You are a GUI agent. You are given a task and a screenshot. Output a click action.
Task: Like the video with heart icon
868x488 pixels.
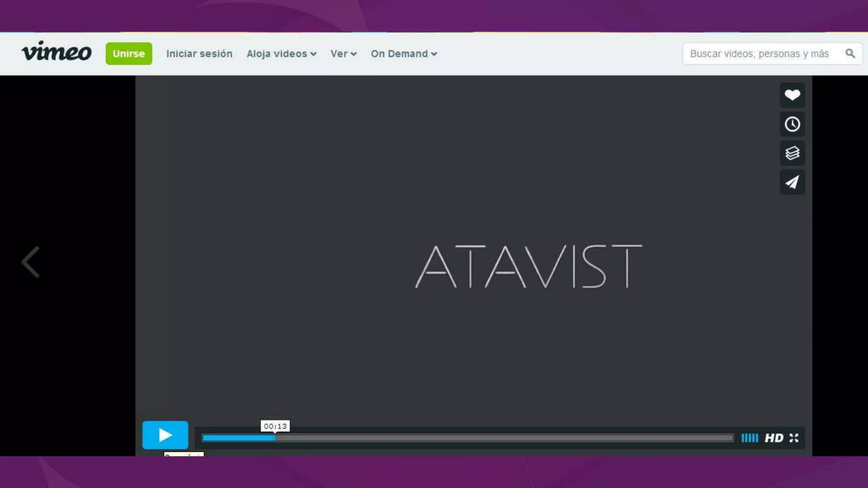(792, 95)
